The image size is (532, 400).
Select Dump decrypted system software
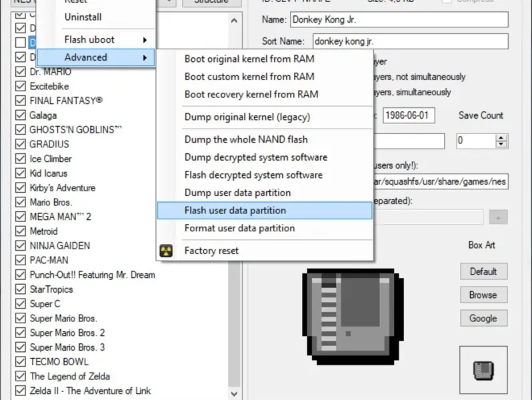pyautogui.click(x=265, y=157)
